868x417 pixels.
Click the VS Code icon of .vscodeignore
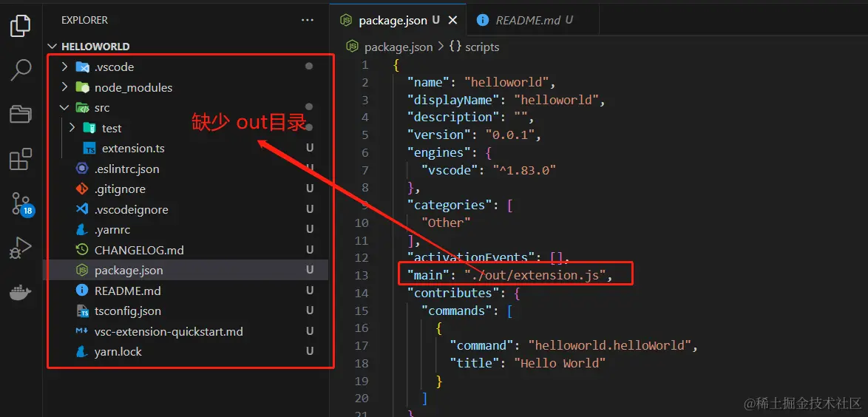[x=83, y=209]
